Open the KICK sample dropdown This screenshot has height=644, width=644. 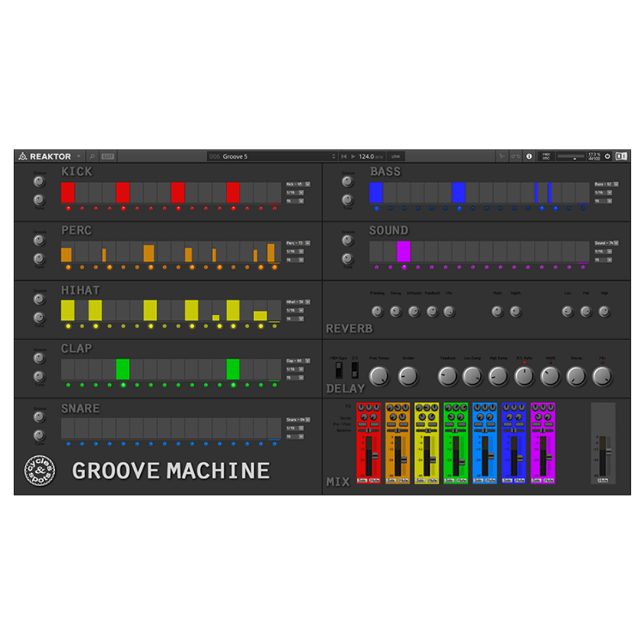(x=298, y=184)
